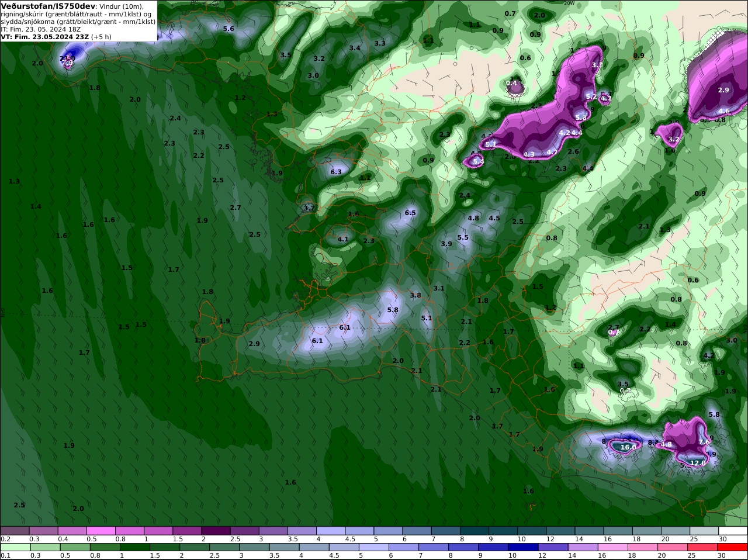Click the 5.6 value on the map

(228, 29)
